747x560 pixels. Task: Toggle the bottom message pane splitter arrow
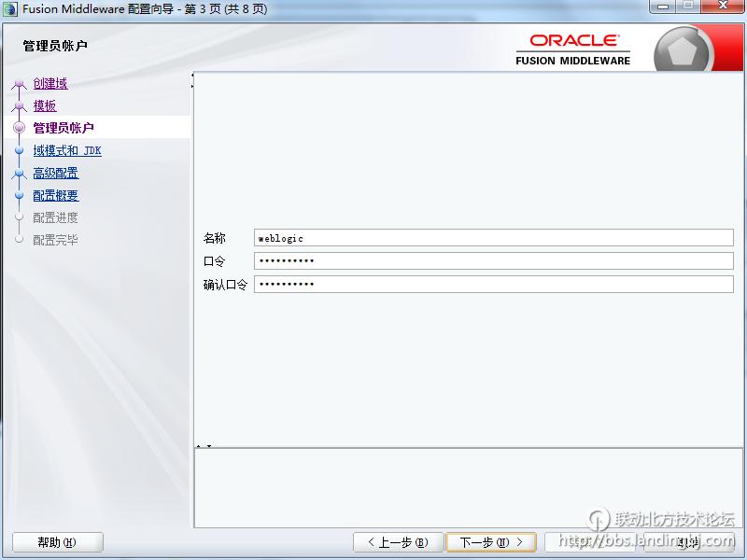point(198,446)
